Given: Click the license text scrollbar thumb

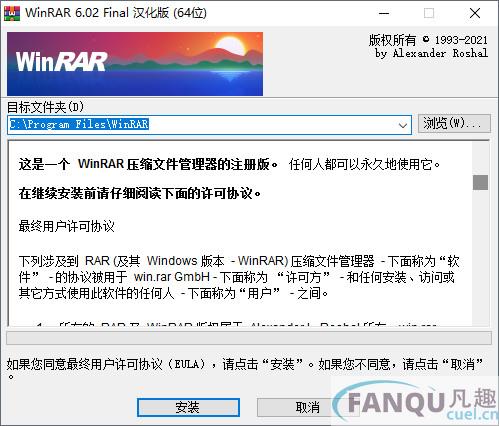Looking at the screenshot, I should [480, 182].
